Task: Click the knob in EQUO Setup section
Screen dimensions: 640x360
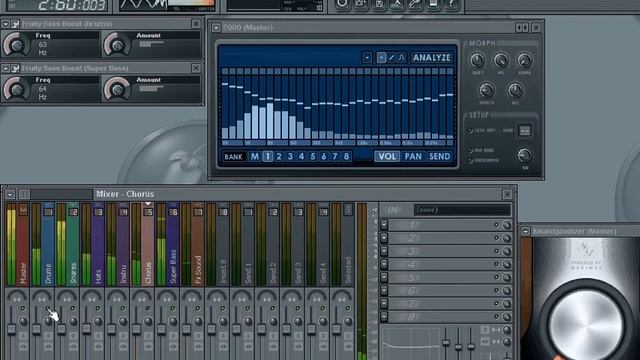Action: coord(524,155)
